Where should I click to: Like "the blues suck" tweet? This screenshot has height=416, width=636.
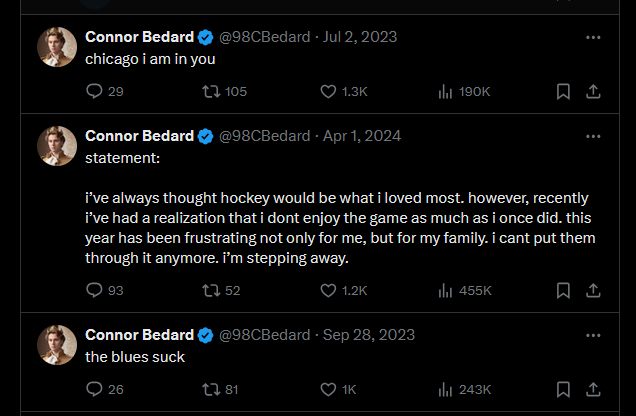(327, 390)
